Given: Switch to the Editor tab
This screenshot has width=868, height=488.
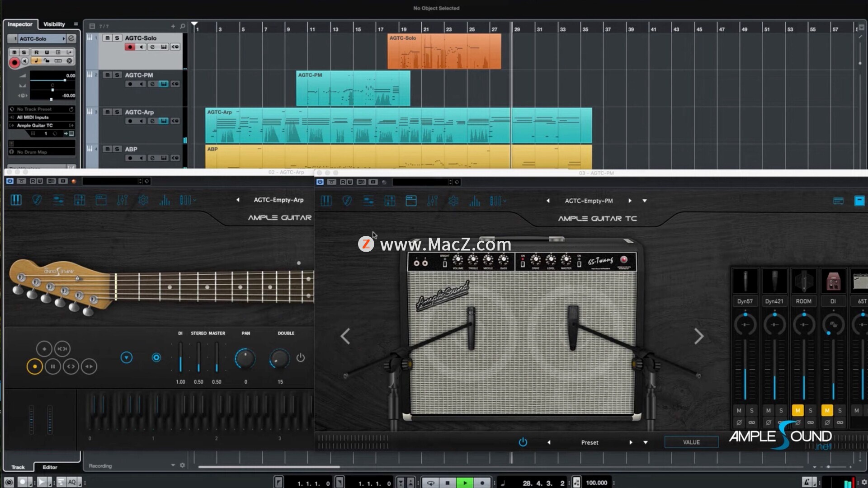Looking at the screenshot, I should pyautogui.click(x=50, y=467).
